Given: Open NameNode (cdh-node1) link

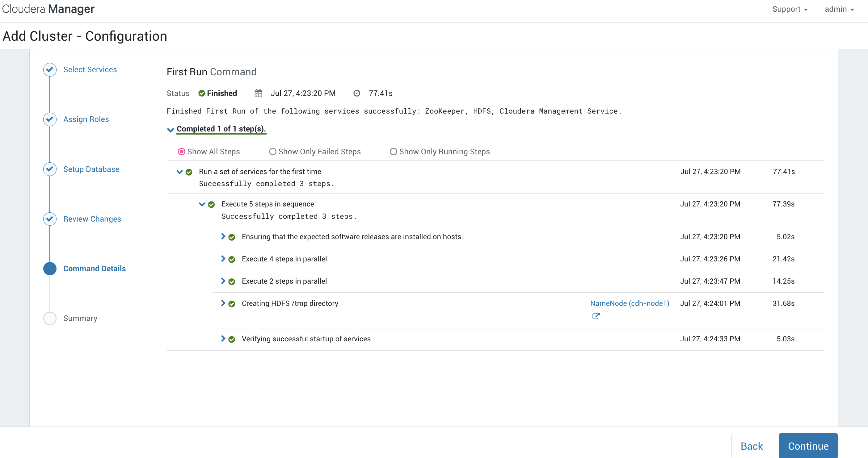Looking at the screenshot, I should tap(630, 303).
